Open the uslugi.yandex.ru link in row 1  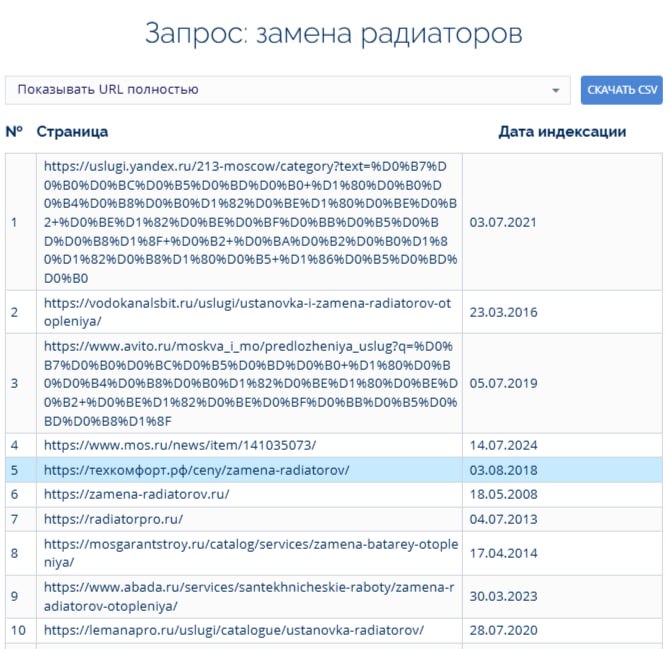[x=249, y=221]
